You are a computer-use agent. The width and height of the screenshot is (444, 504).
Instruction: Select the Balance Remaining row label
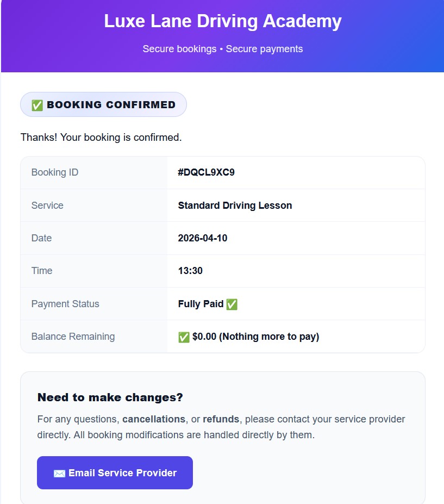click(x=72, y=336)
